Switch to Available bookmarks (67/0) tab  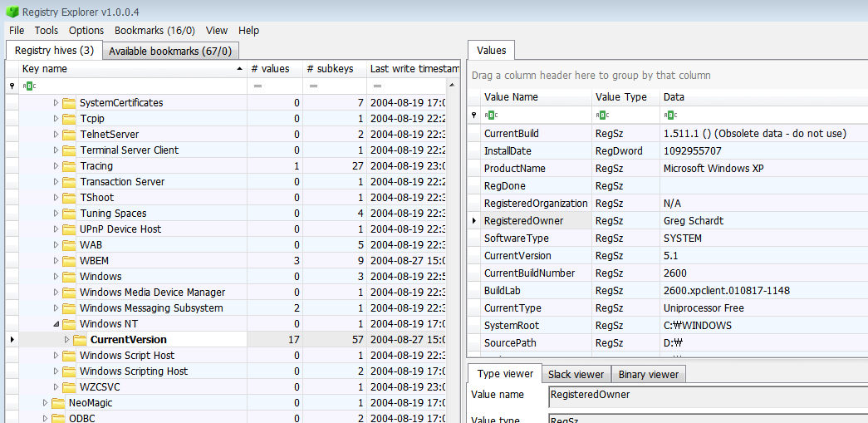(x=170, y=52)
